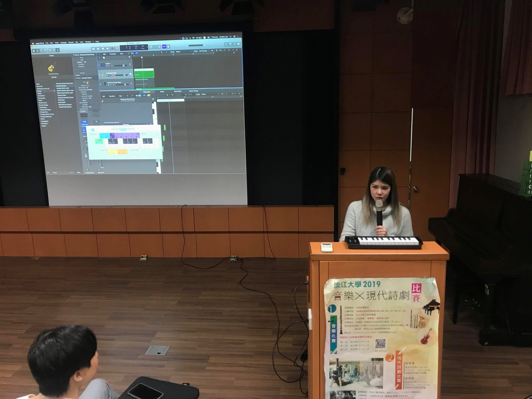The width and height of the screenshot is (532, 399).
Task: Click the Fast Forward transport button
Action: 98,49
